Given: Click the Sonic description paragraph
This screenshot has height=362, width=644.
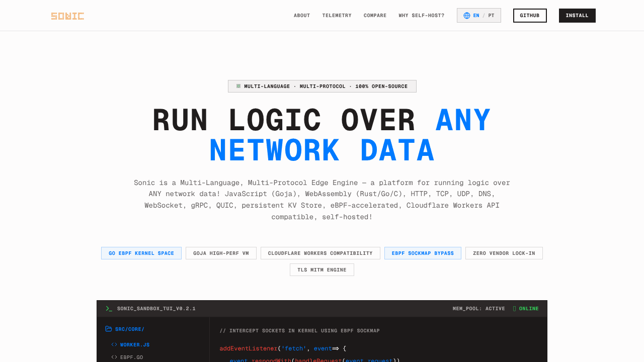Looking at the screenshot, I should pyautogui.click(x=322, y=200).
